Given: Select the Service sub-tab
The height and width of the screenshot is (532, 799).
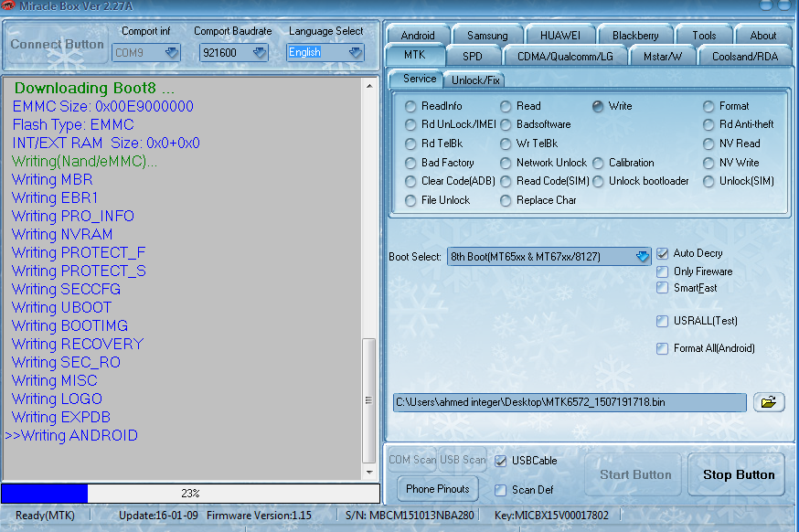Looking at the screenshot, I should pos(420,79).
